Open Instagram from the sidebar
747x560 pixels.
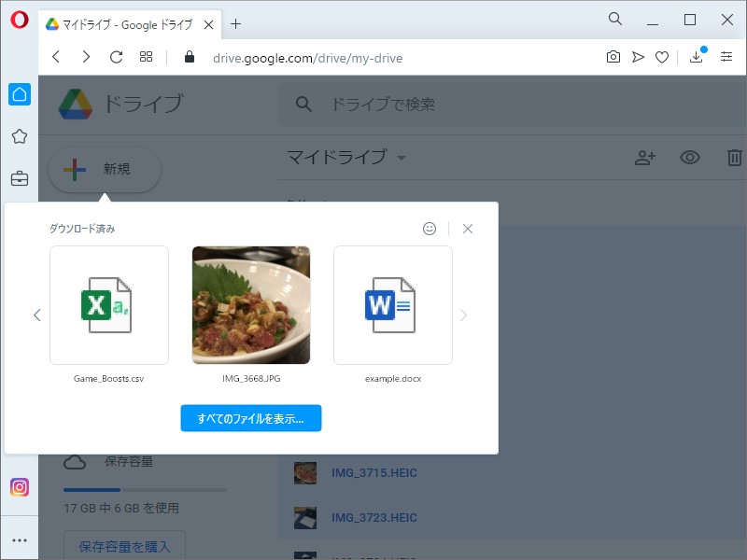click(20, 487)
